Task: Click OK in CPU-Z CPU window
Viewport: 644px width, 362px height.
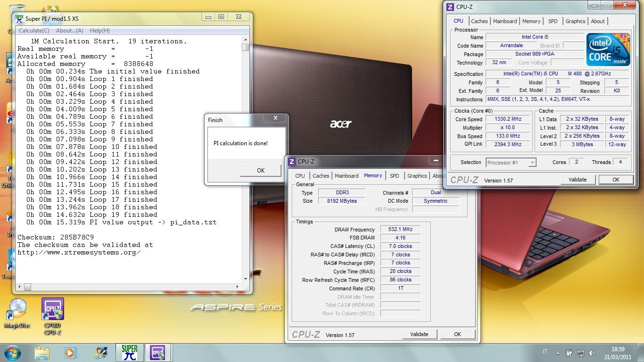Action: pos(616,180)
